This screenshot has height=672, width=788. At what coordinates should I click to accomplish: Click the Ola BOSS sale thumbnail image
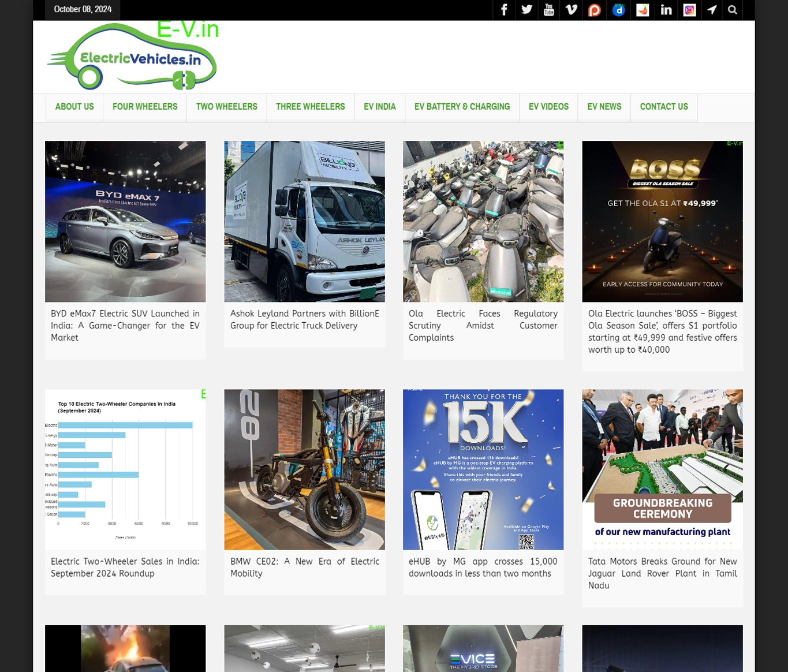click(x=662, y=221)
